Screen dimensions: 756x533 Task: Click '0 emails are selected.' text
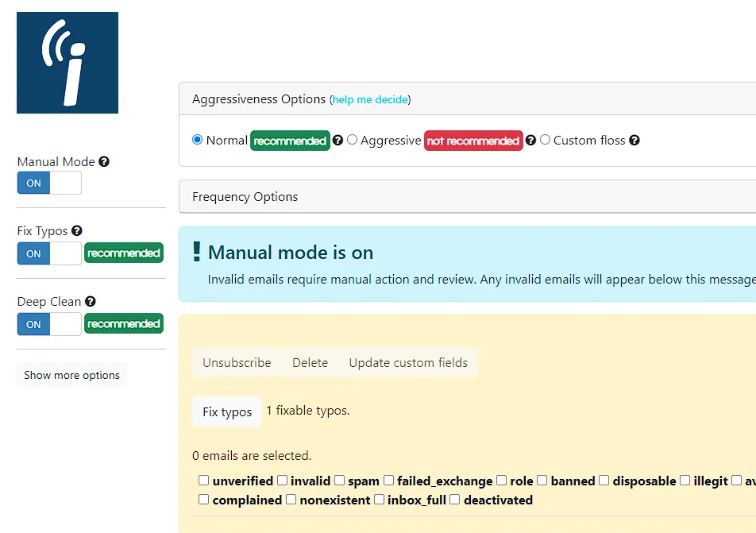252,455
